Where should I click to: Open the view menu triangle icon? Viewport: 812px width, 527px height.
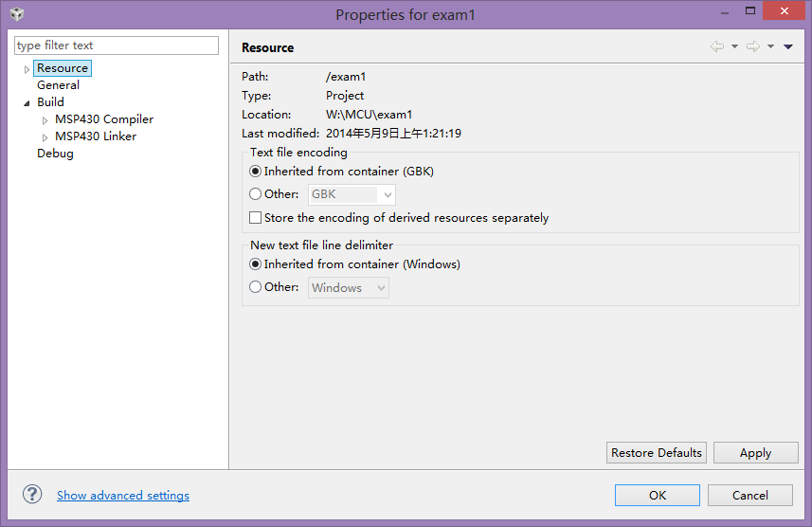[x=788, y=46]
